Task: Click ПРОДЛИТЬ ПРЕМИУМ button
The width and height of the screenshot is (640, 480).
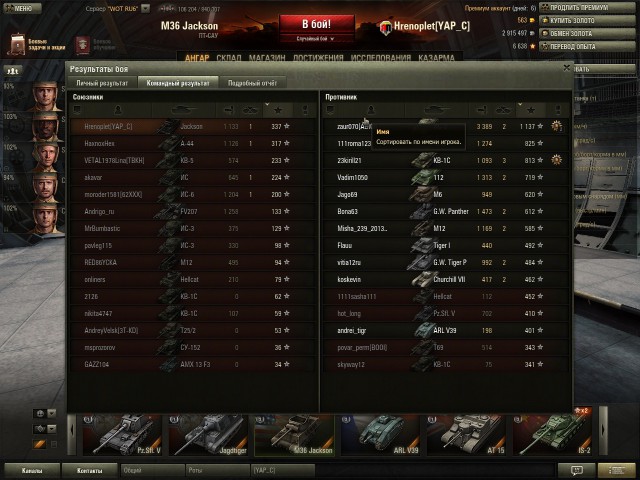Action: click(587, 8)
